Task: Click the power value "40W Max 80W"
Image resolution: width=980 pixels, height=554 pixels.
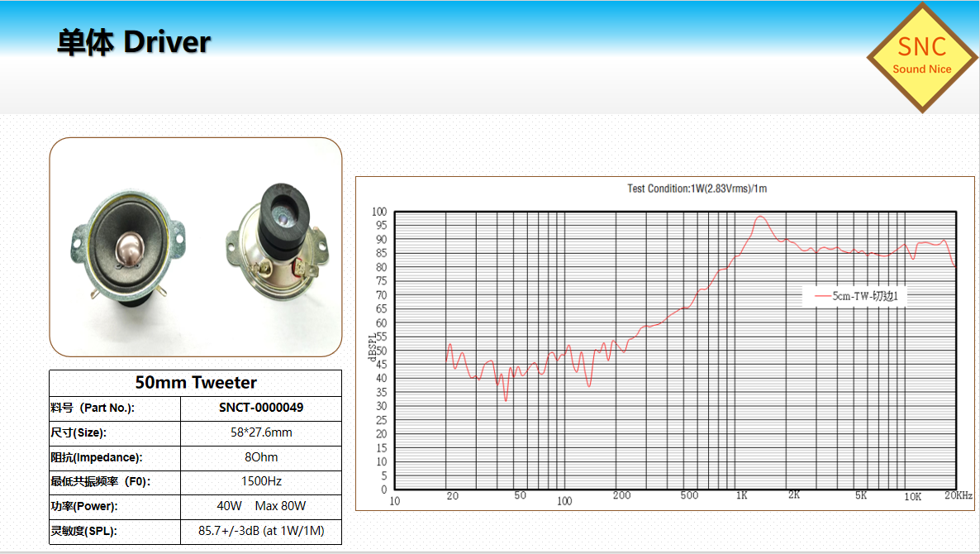Action: coord(260,506)
